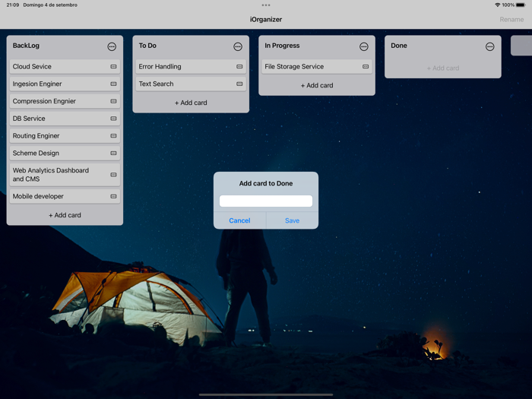Tap the File Storage Service card icon
532x399 pixels.
point(366,67)
